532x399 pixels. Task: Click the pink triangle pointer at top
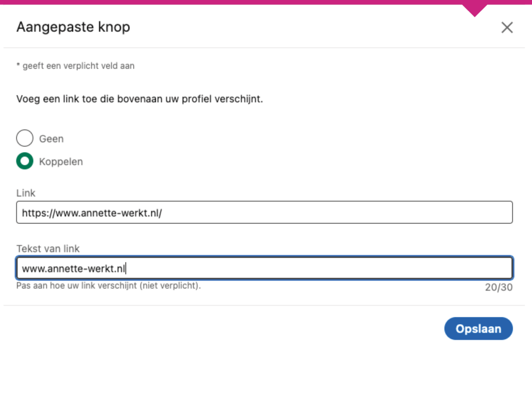475,9
